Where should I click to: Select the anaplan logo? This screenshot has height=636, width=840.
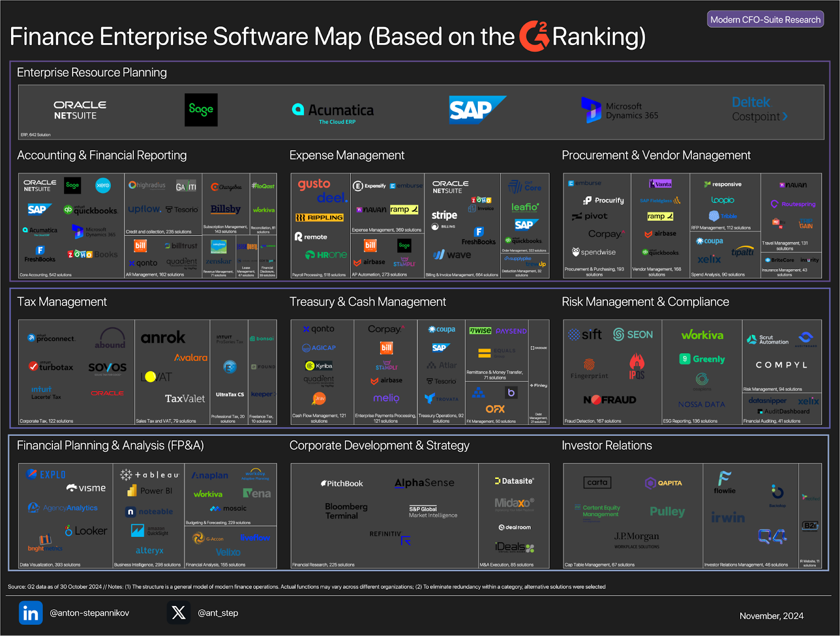click(x=210, y=475)
